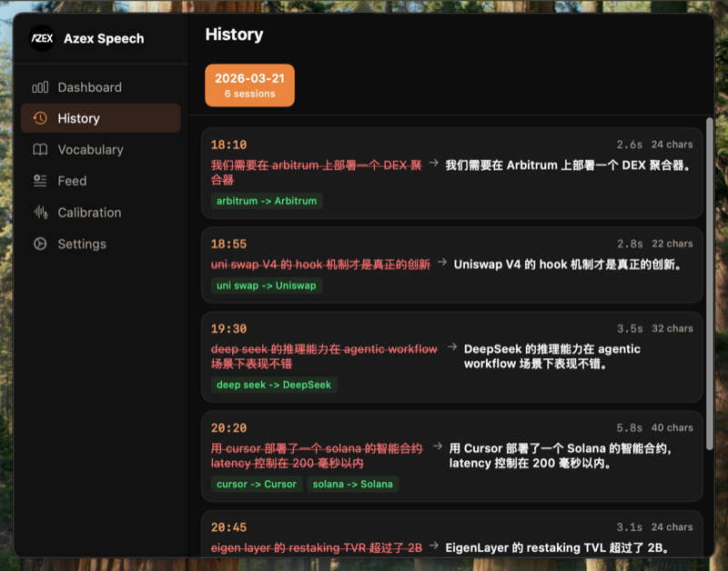Image resolution: width=728 pixels, height=571 pixels.
Task: Click the Calibration waveform icon
Action: pos(40,212)
